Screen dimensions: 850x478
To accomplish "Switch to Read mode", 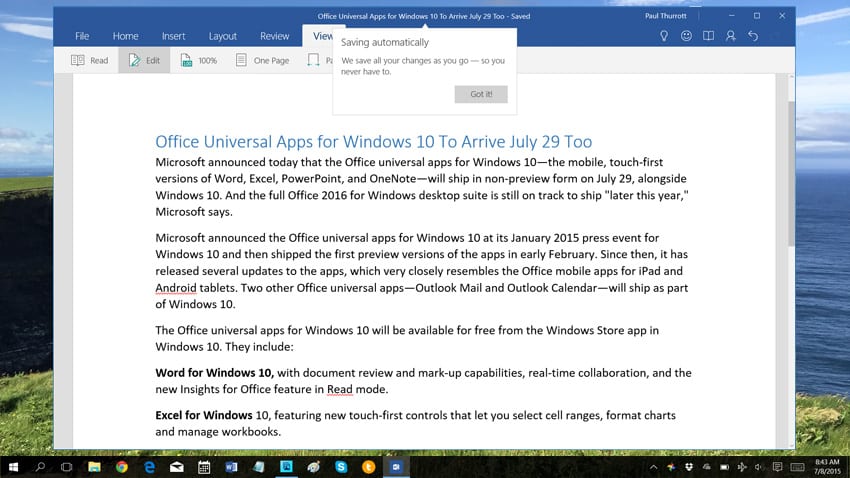I will click(89, 60).
